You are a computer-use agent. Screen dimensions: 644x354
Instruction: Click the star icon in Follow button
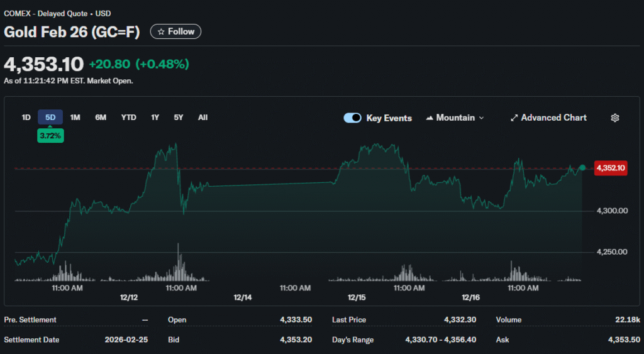161,31
